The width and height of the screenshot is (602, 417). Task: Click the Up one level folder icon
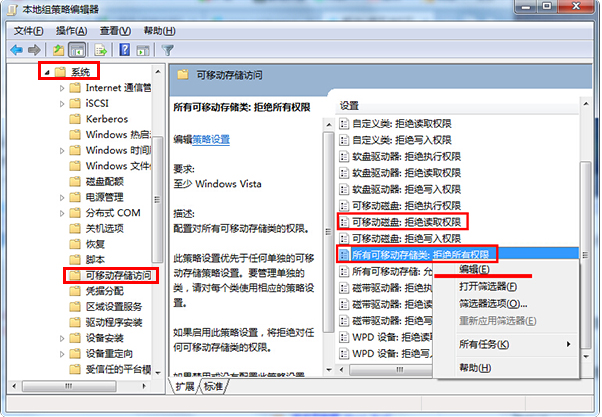pos(58,50)
